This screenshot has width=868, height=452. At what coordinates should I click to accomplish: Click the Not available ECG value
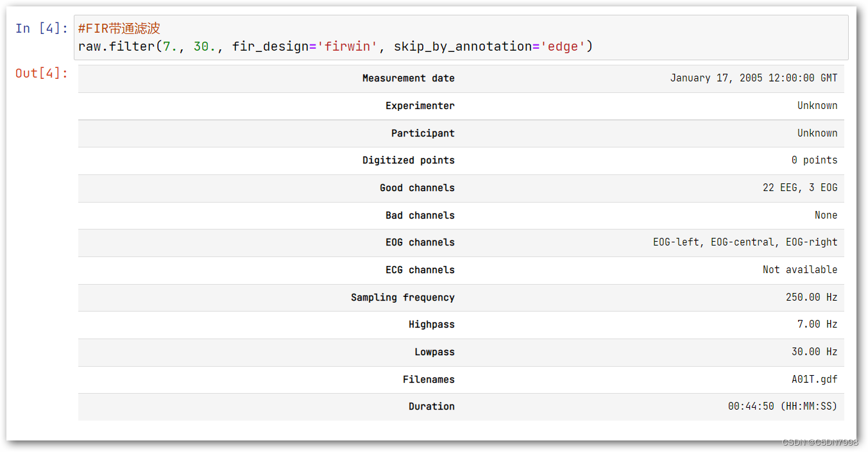pyautogui.click(x=799, y=270)
